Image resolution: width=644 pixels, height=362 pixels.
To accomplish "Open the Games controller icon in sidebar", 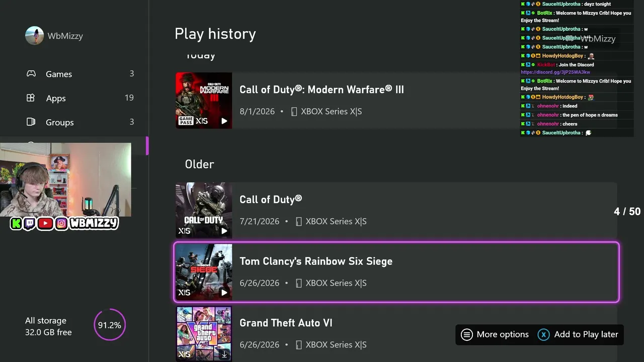I will [31, 73].
